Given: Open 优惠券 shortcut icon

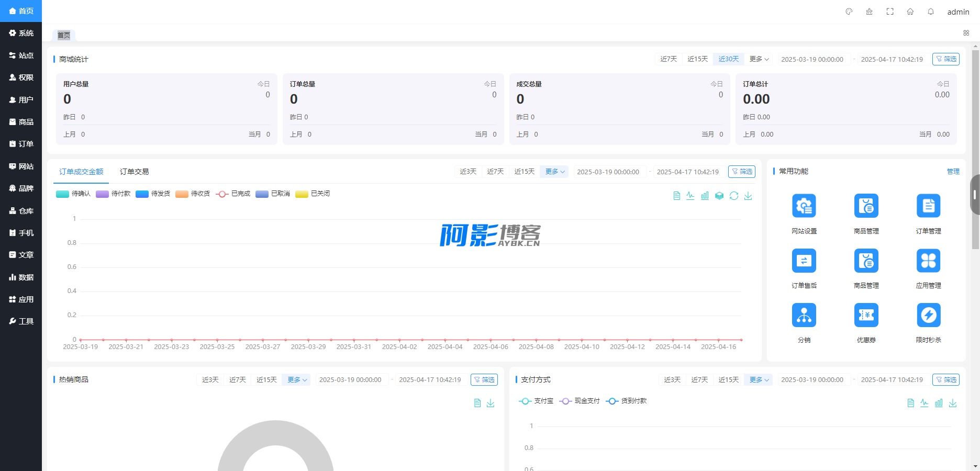Looking at the screenshot, I should pos(866,315).
